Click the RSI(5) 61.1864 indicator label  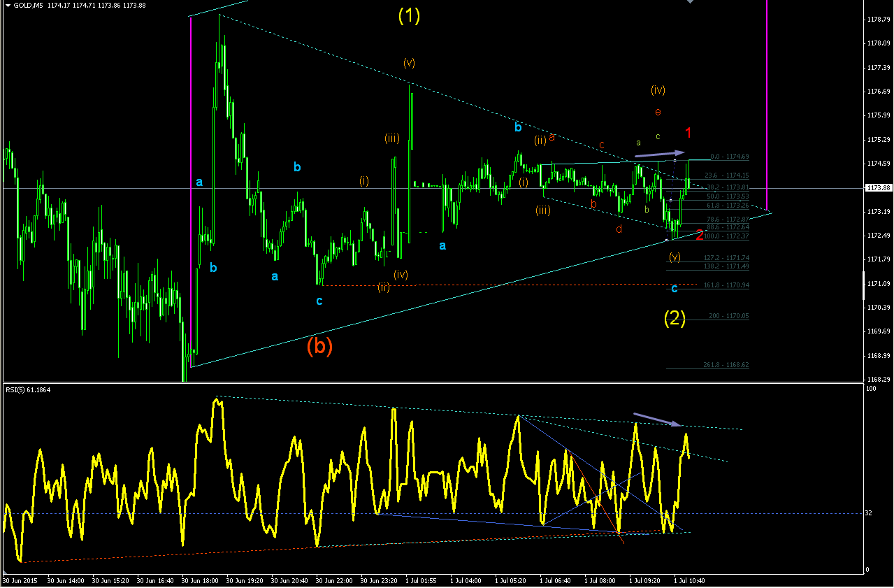[x=29, y=389]
